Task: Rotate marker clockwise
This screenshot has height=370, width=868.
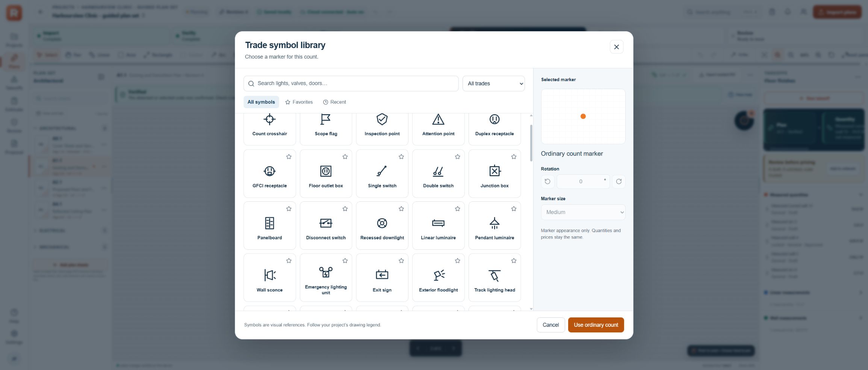Action: tap(618, 181)
